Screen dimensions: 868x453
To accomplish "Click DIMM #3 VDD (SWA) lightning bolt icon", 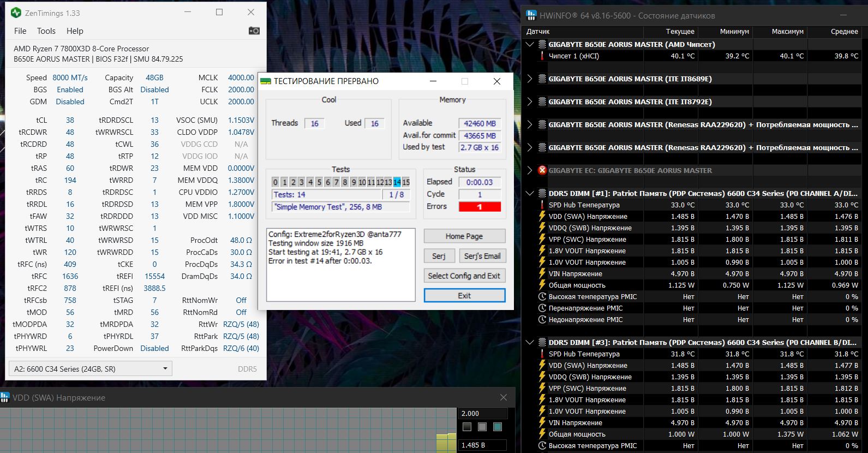I will 542,365.
